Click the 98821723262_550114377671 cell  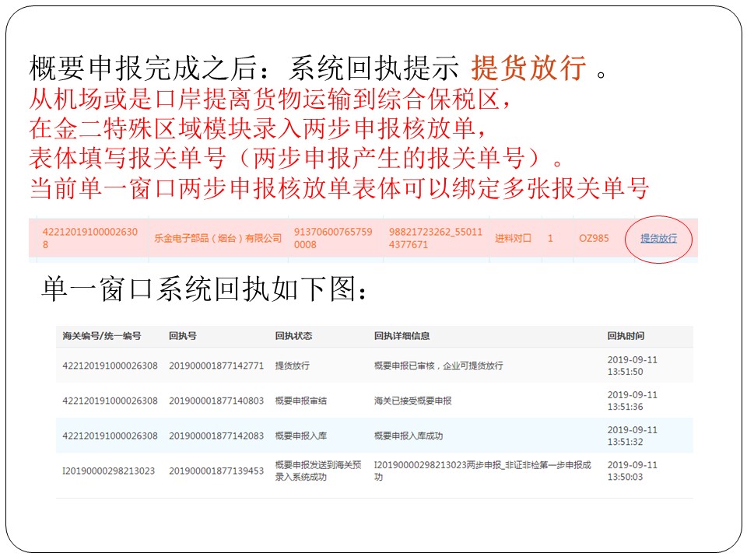(436, 238)
